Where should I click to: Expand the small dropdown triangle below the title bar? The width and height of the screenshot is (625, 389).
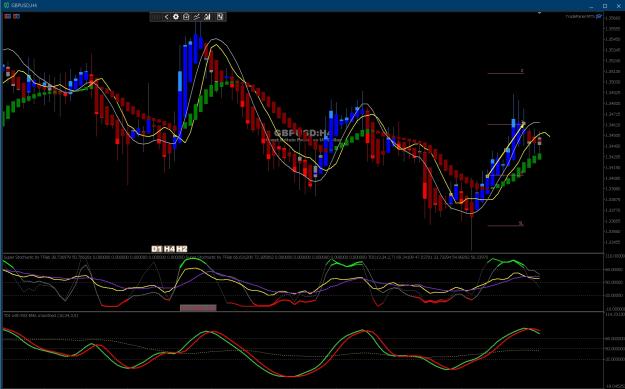coord(539,13)
